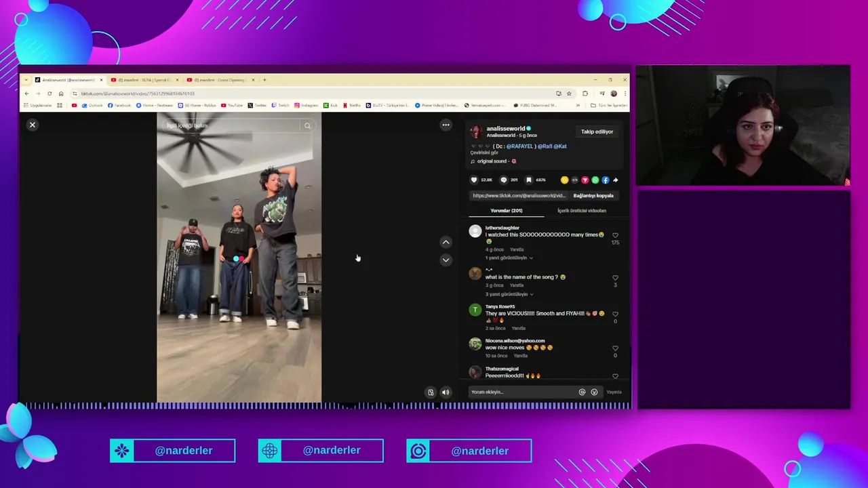Toggle the mini-player icon beside the volume button
This screenshot has height=488, width=868.
pyautogui.click(x=431, y=392)
